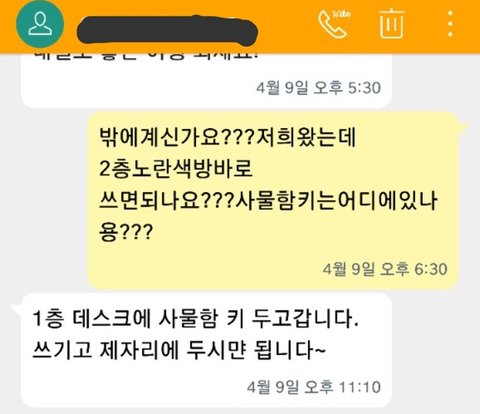The width and height of the screenshot is (480, 414).
Task: Select the 오후 5:30 timestamp
Action: point(319,88)
